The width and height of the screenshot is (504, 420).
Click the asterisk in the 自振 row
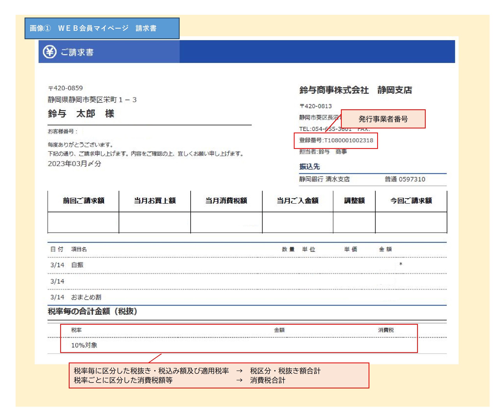[401, 264]
